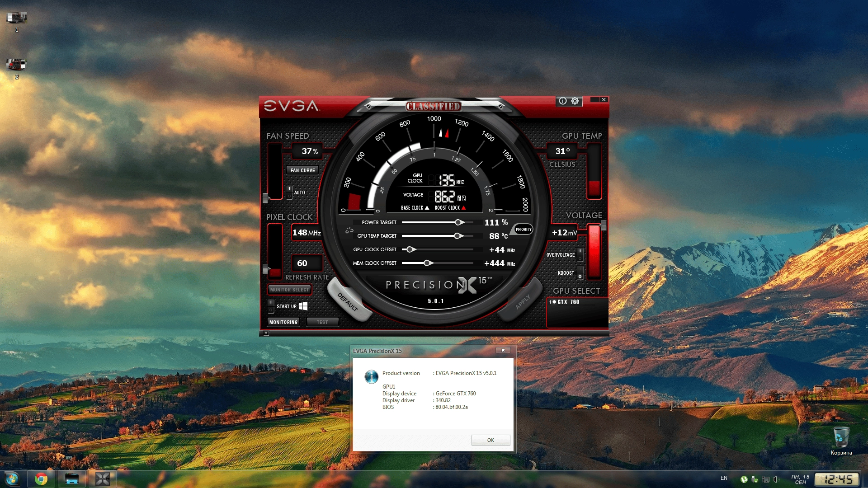Screen dimensions: 868x488
Task: Click the driver version 340.82 text
Action: 443,400
